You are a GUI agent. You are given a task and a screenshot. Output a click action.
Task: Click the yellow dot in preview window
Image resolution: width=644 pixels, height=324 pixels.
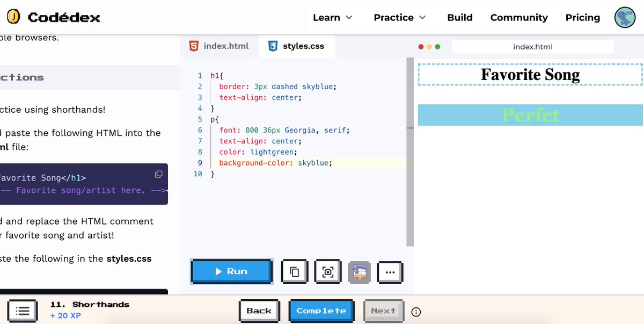[x=429, y=47]
